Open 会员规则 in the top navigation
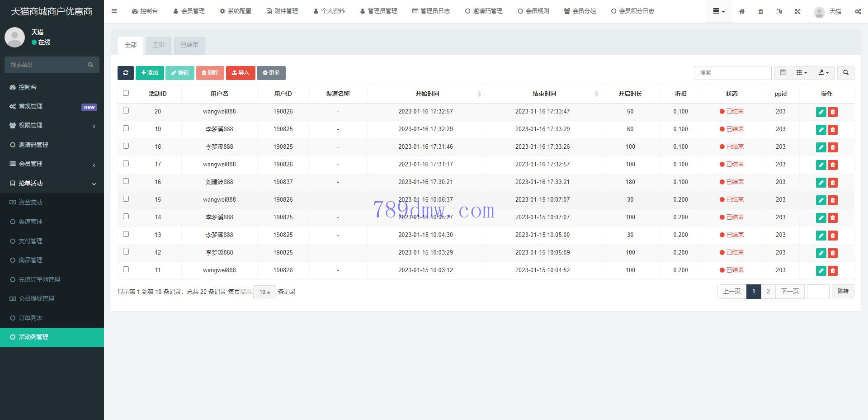The width and height of the screenshot is (868, 420). [533, 11]
